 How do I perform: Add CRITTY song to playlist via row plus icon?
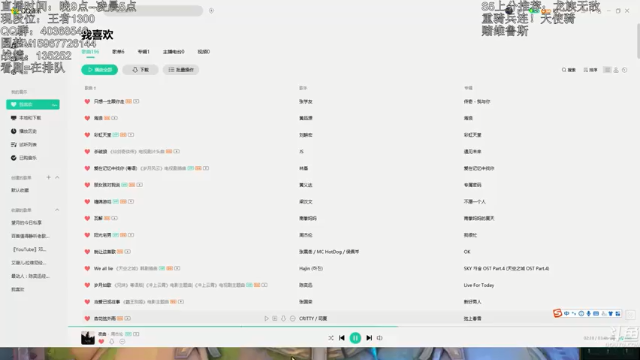pos(275,318)
